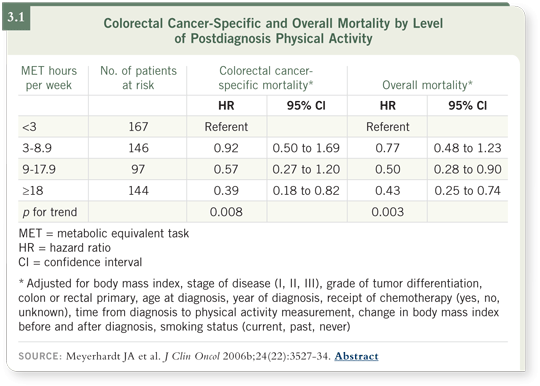This screenshot has height=386, width=540.
Task: Click the 3.1 figure number badge
Action: pyautogui.click(x=16, y=17)
